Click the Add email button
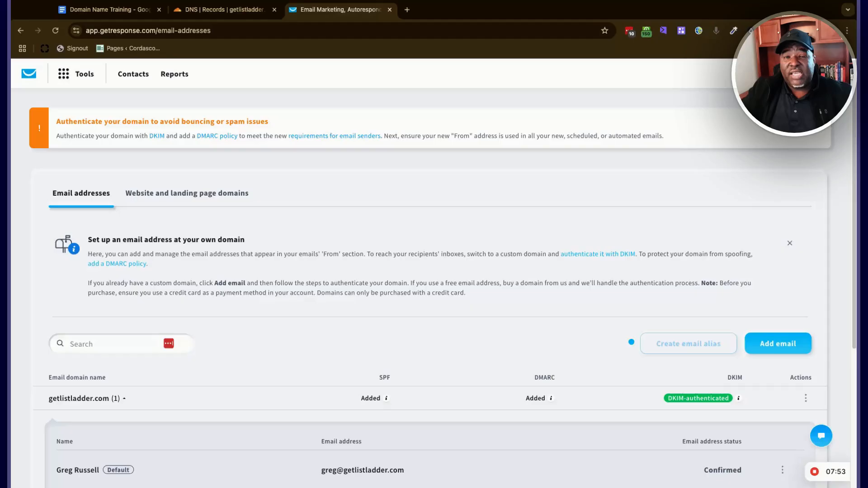Screen dimensions: 868x488 778,343
